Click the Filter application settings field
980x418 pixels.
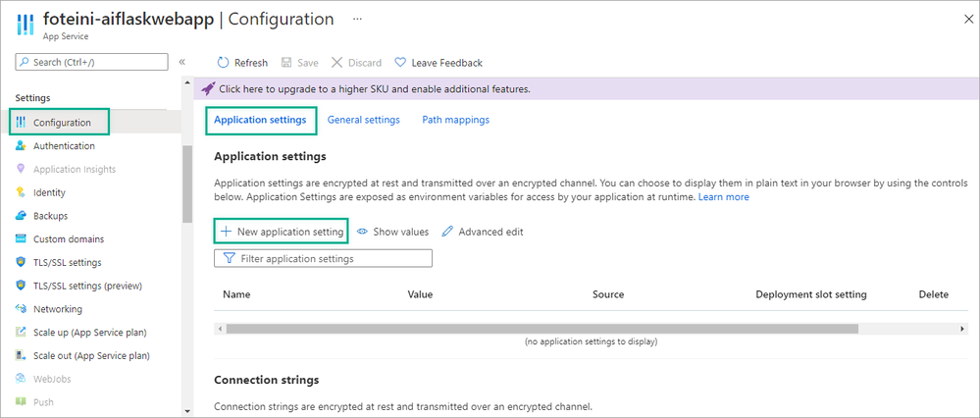(x=323, y=259)
